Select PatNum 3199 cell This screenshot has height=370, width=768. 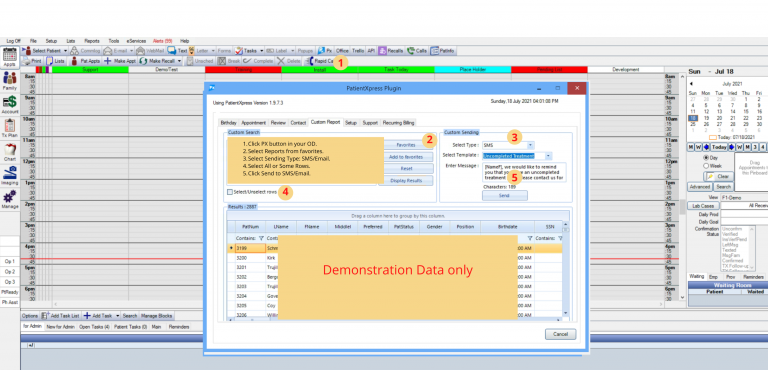click(x=250, y=248)
